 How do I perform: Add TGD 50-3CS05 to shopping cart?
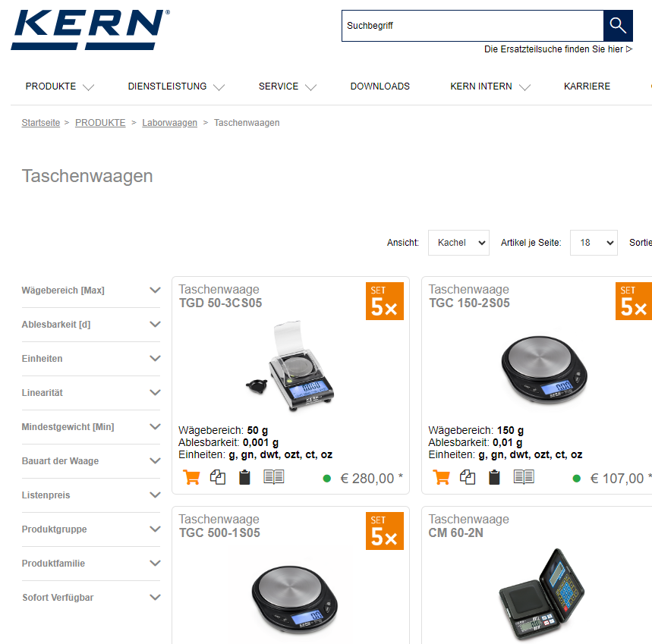(x=191, y=477)
